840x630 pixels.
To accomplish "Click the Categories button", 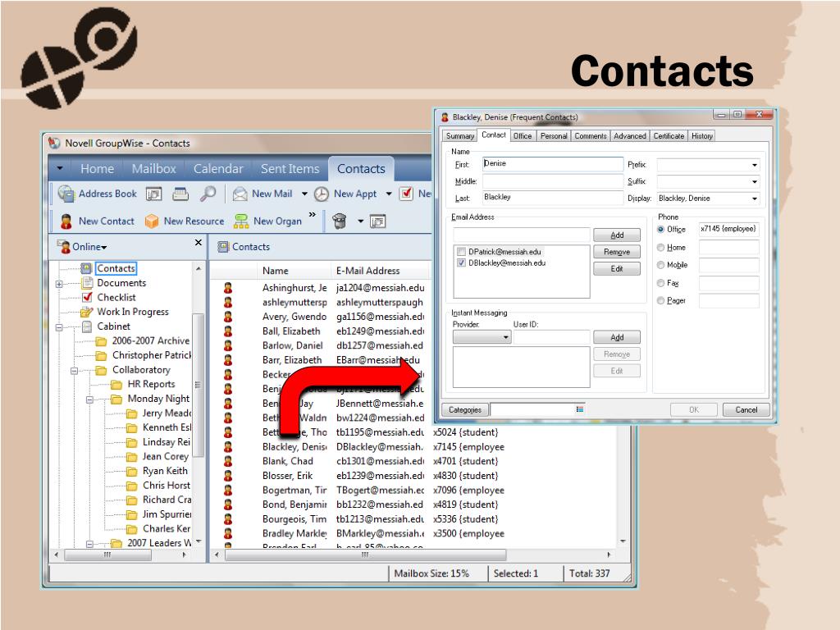I will [x=464, y=410].
